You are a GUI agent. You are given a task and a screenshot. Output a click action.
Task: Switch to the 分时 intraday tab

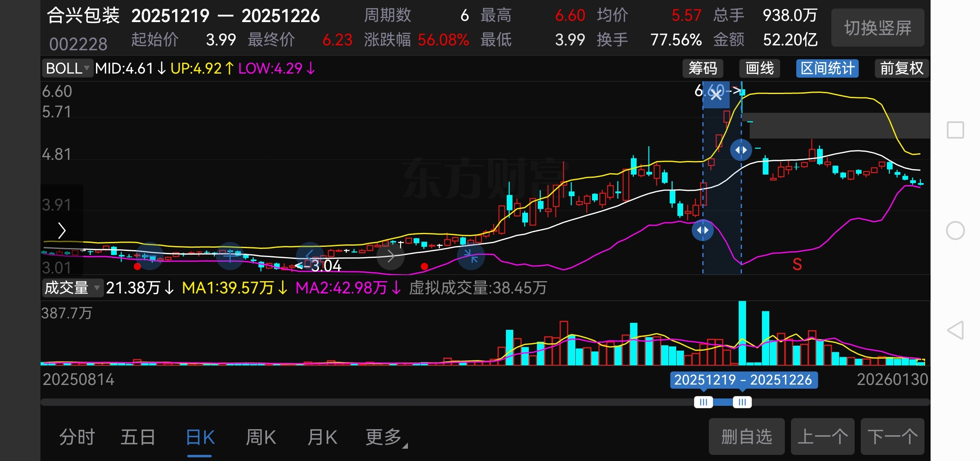(77, 437)
